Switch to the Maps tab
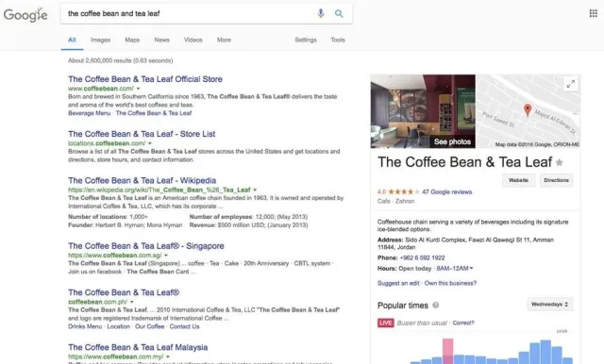 pyautogui.click(x=132, y=40)
